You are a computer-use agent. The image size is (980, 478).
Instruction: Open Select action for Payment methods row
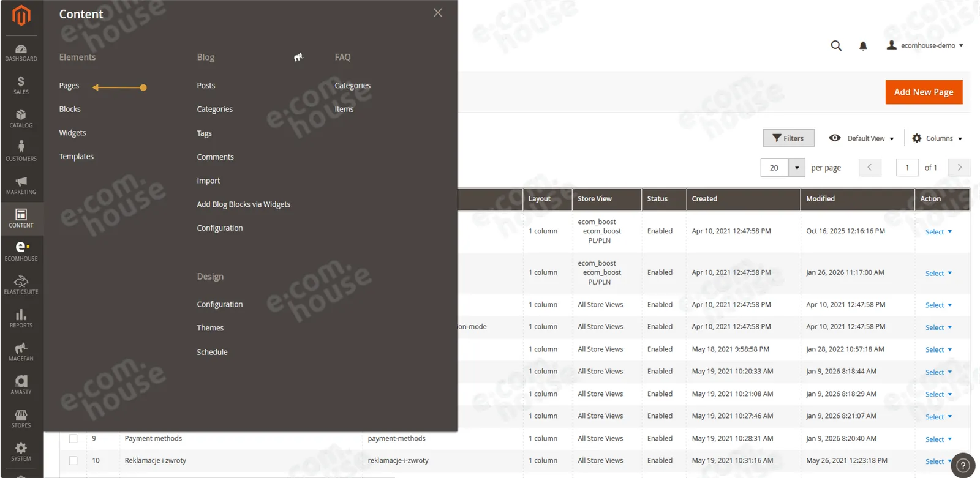938,439
